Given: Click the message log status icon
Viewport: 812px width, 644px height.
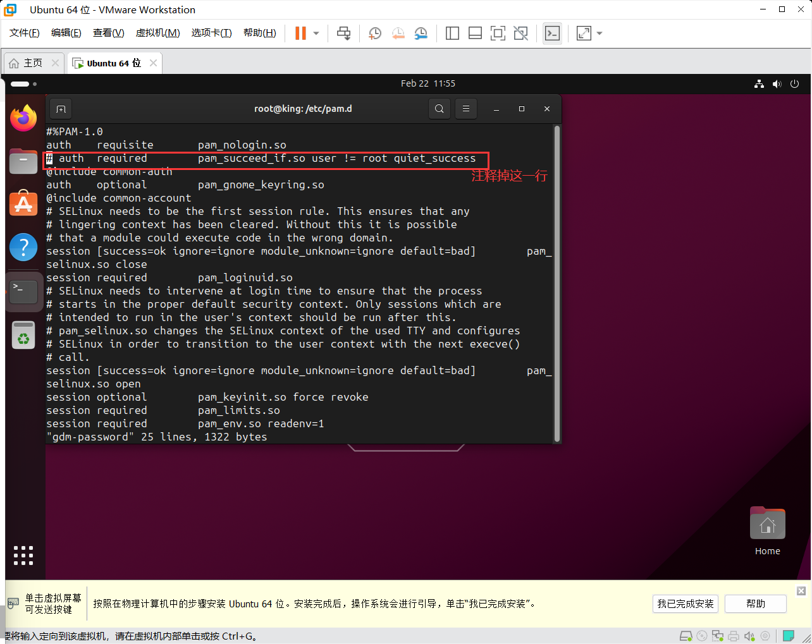Looking at the screenshot, I should [789, 636].
